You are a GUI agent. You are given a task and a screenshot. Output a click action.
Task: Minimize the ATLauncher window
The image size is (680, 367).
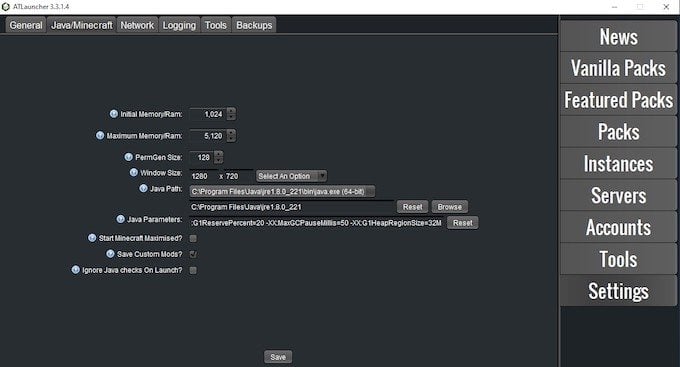coord(615,7)
